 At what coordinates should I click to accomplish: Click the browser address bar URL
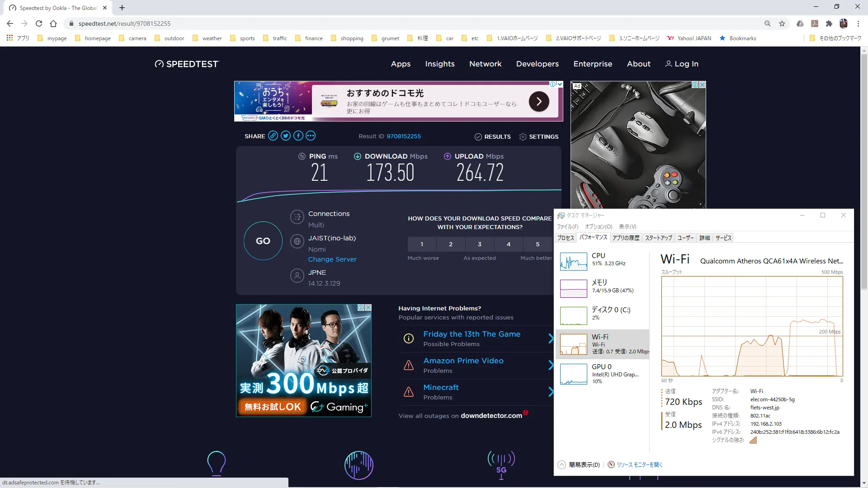coord(124,23)
